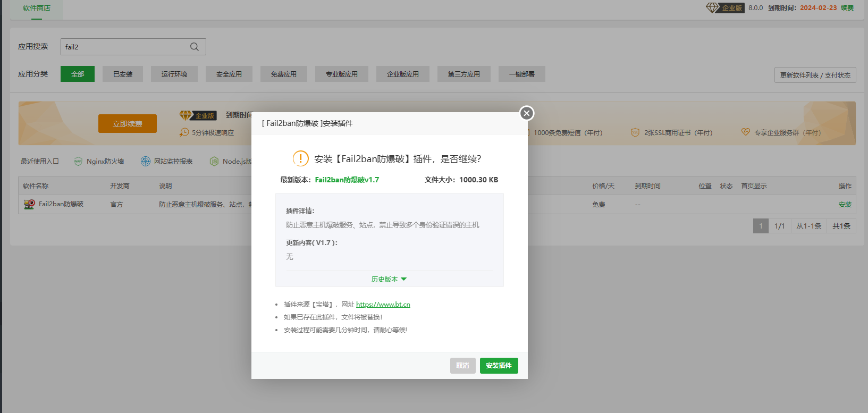The width and height of the screenshot is (868, 413).
Task: Click the website monitoring report icon
Action: click(x=146, y=162)
